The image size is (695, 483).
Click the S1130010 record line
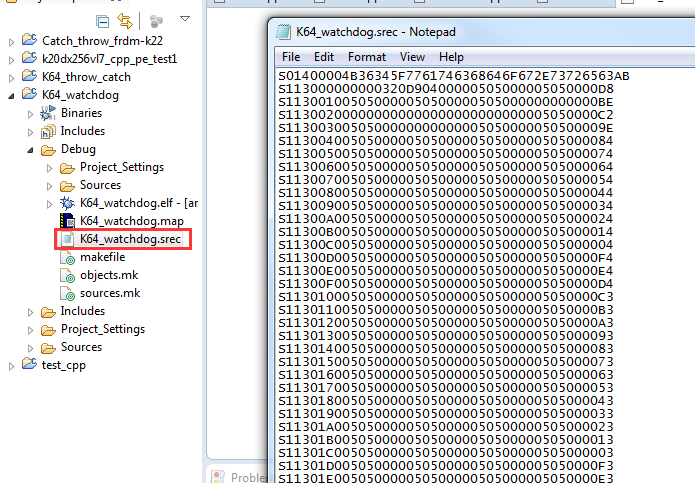445,102
